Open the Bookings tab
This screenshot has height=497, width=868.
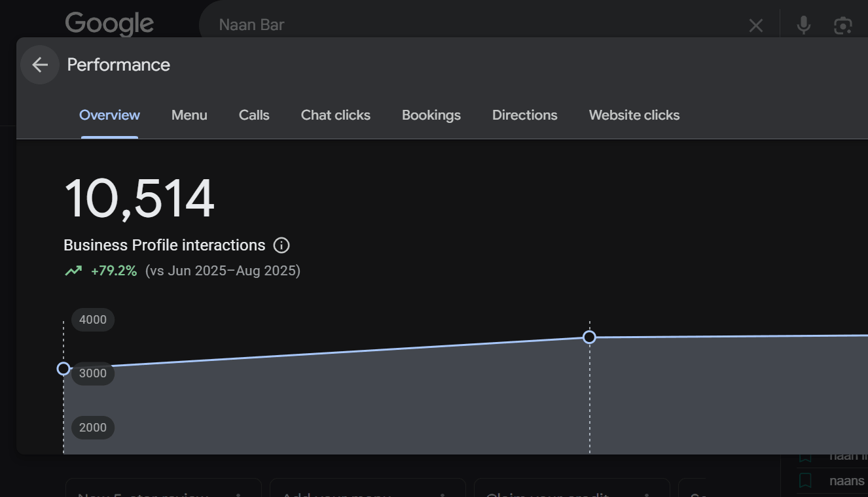point(431,115)
